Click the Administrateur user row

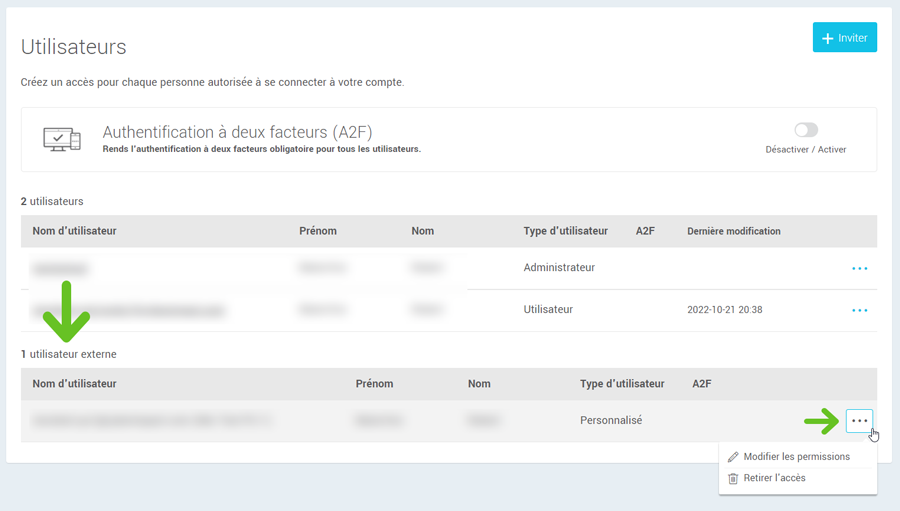click(559, 268)
